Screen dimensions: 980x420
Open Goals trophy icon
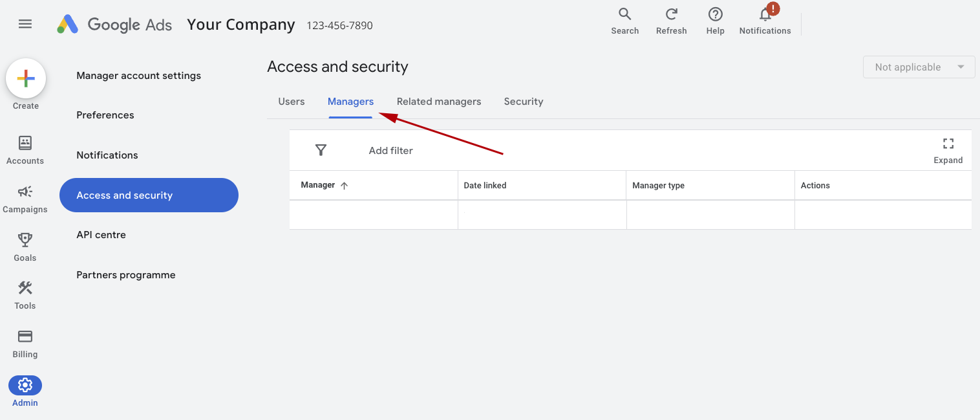(x=25, y=240)
